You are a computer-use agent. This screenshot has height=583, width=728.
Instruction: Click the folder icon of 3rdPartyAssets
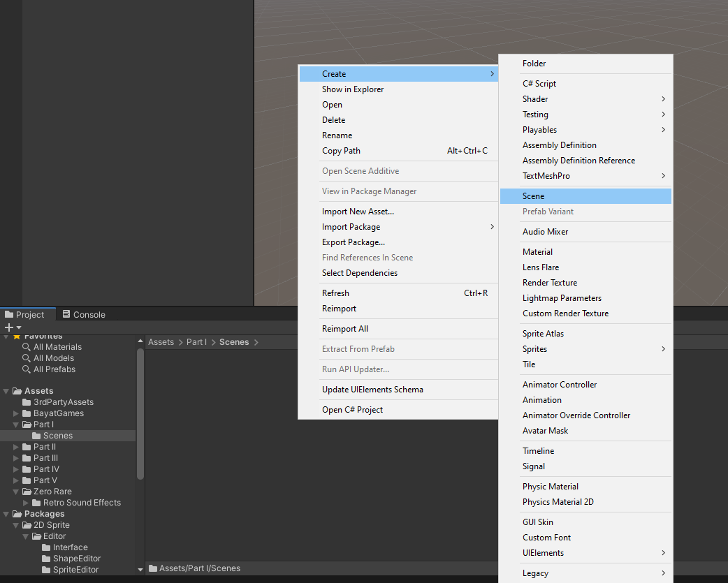[x=27, y=402]
